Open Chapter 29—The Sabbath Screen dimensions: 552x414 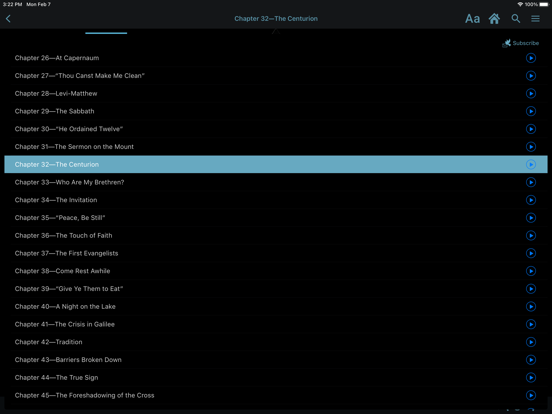click(54, 111)
